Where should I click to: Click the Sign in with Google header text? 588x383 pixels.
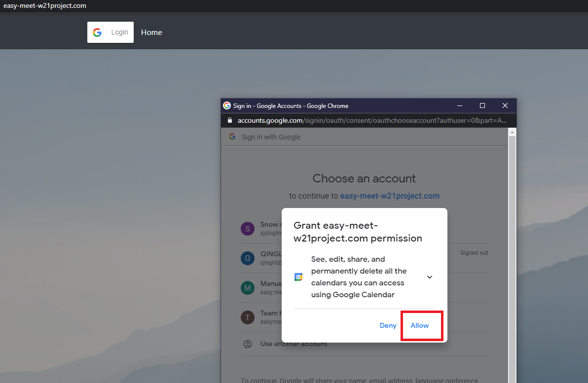point(271,137)
